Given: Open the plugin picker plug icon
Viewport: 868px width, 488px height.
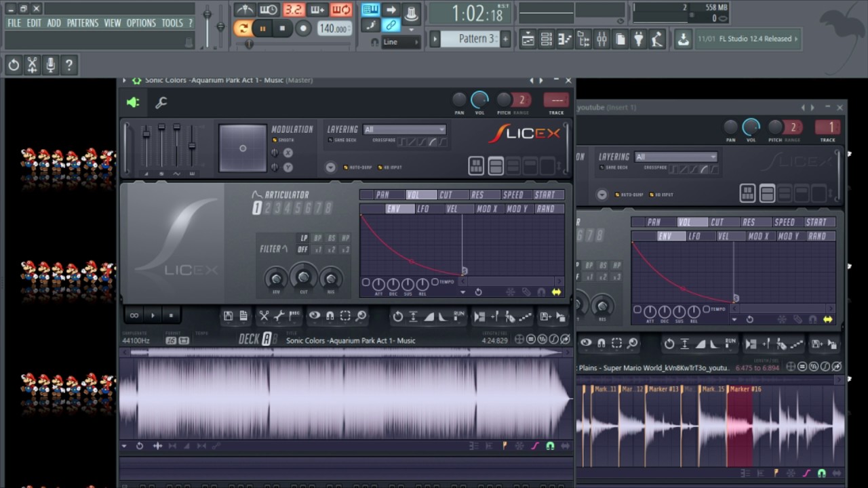Looking at the screenshot, I should tap(638, 39).
